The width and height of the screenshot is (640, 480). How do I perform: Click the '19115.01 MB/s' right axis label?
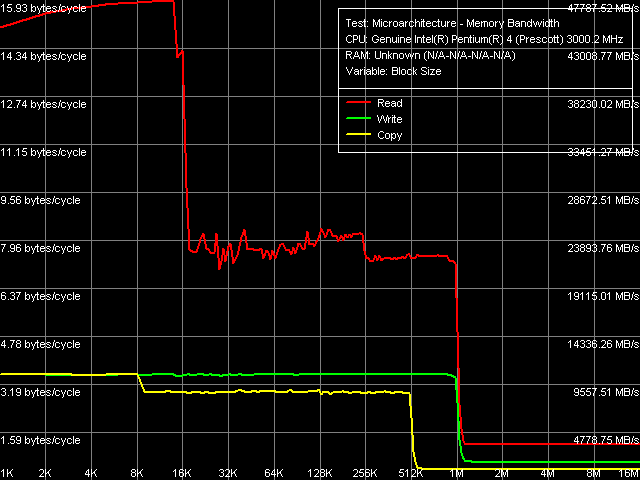click(603, 296)
